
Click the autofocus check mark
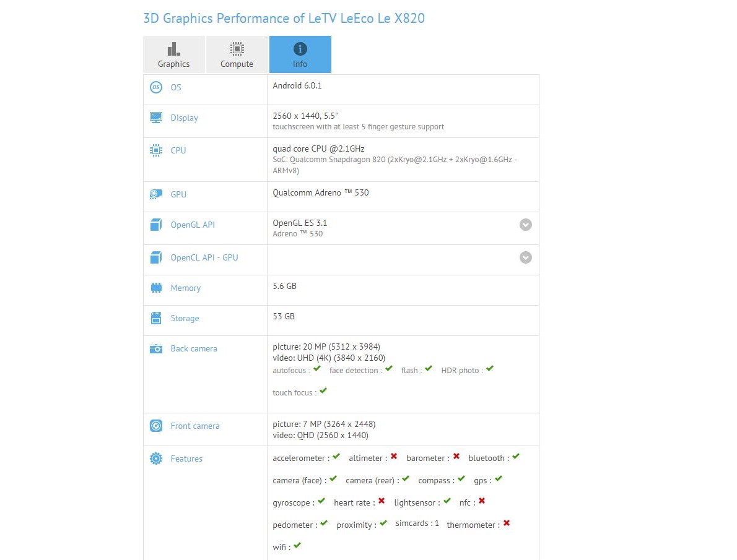(x=317, y=368)
